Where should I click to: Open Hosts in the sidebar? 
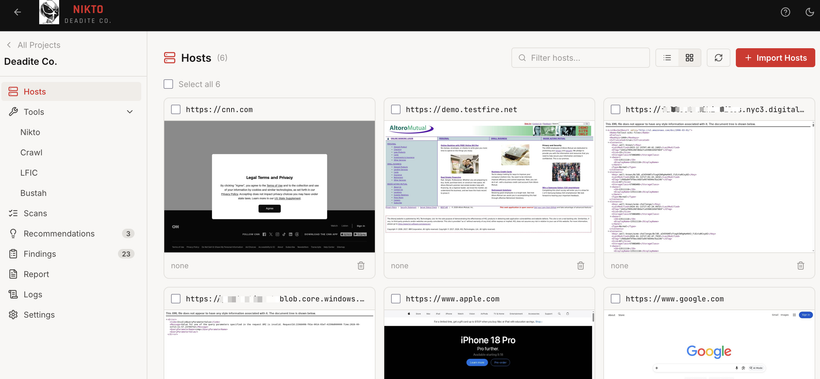71,91
